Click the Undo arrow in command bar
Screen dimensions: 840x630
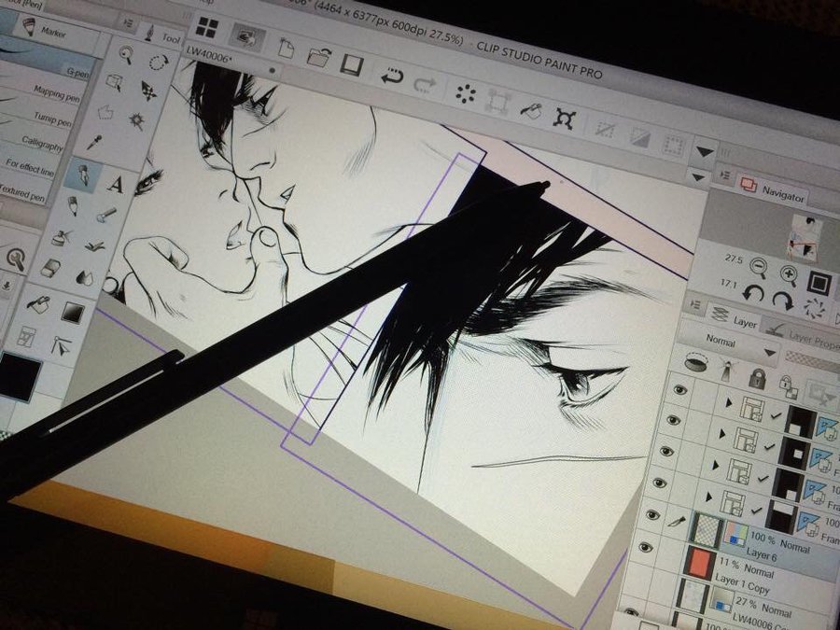pyautogui.click(x=390, y=77)
